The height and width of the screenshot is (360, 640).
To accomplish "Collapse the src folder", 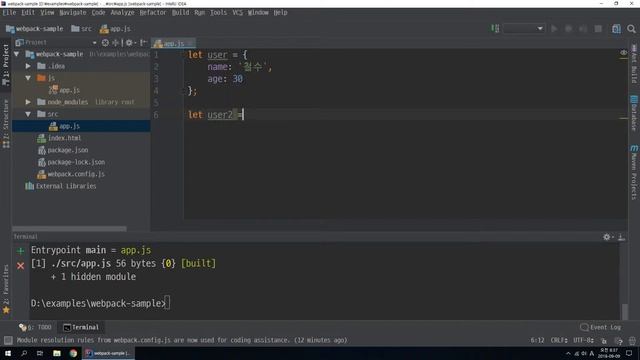I will (28, 114).
